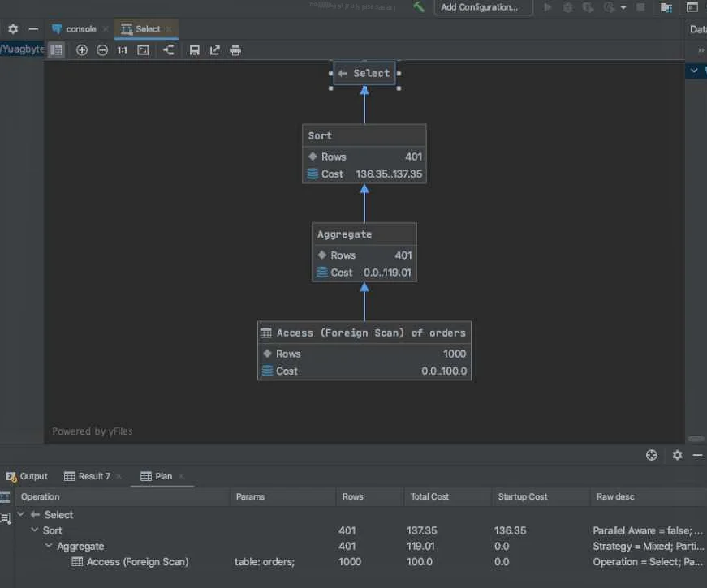
Task: Switch to the Output tab
Action: click(33, 476)
